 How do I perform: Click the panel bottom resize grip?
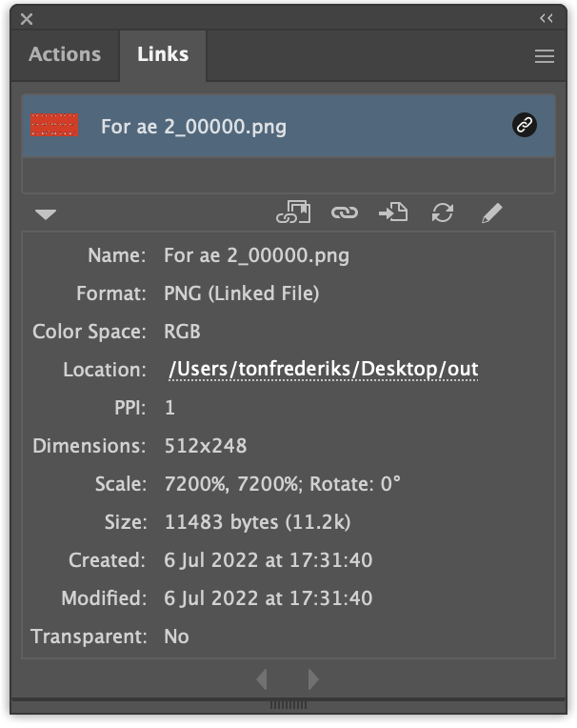(288, 706)
